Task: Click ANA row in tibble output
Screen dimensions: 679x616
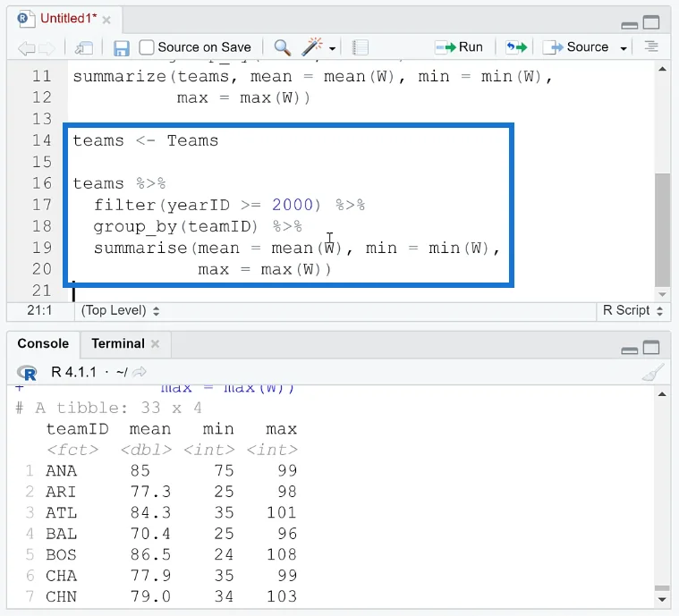Action: click(161, 470)
